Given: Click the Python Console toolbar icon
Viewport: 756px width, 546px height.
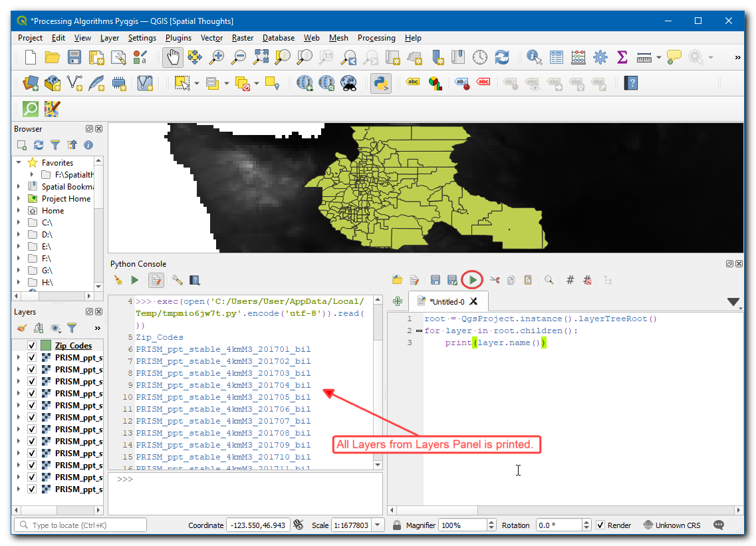Looking at the screenshot, I should (380, 83).
